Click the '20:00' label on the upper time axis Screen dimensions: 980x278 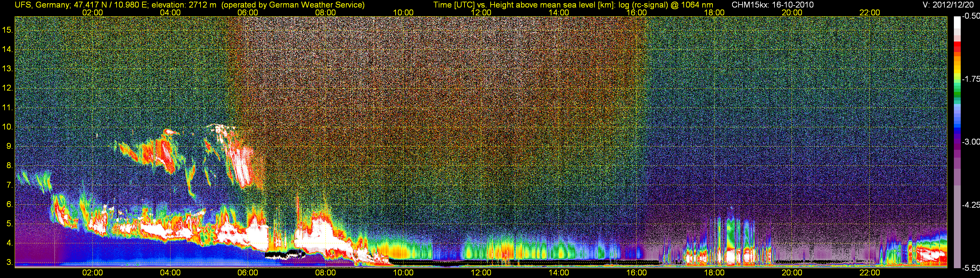(792, 12)
